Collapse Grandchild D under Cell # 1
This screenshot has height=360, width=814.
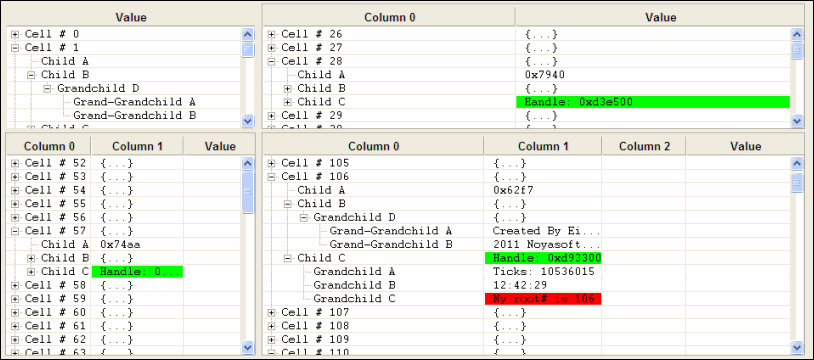click(47, 88)
